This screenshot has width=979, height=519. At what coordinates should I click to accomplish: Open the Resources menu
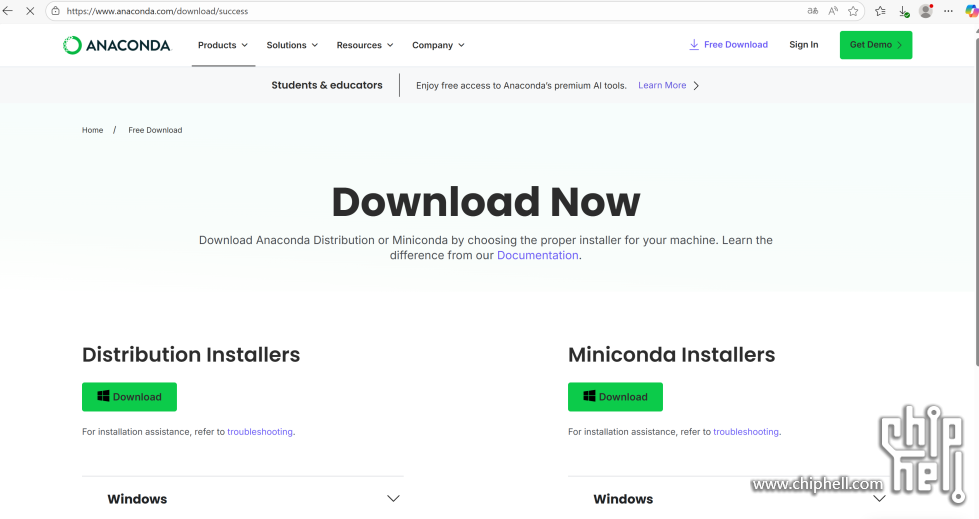click(365, 45)
